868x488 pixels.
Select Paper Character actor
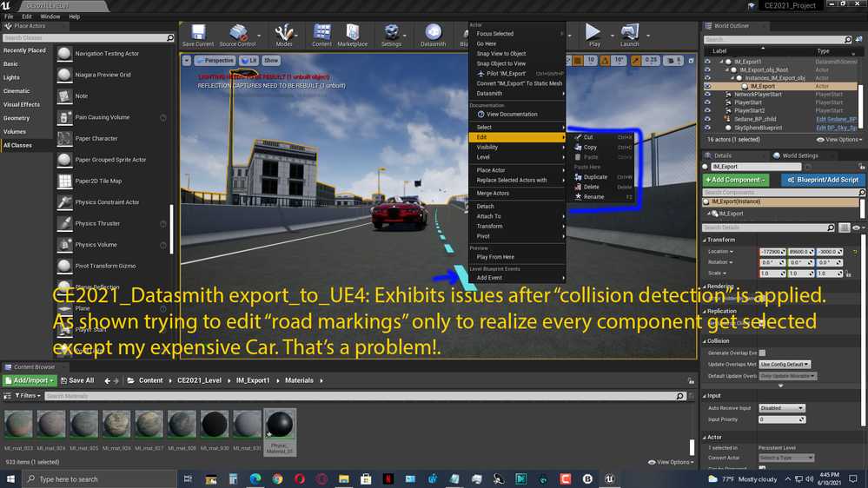tap(96, 138)
